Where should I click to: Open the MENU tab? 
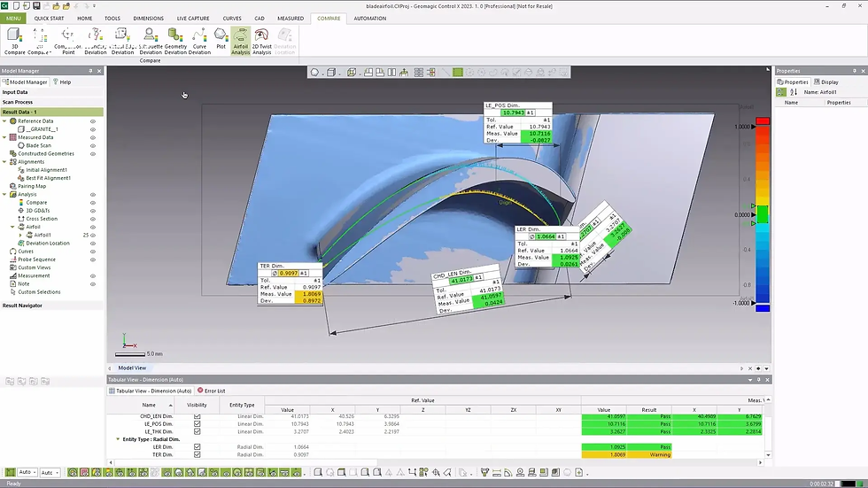coord(13,19)
